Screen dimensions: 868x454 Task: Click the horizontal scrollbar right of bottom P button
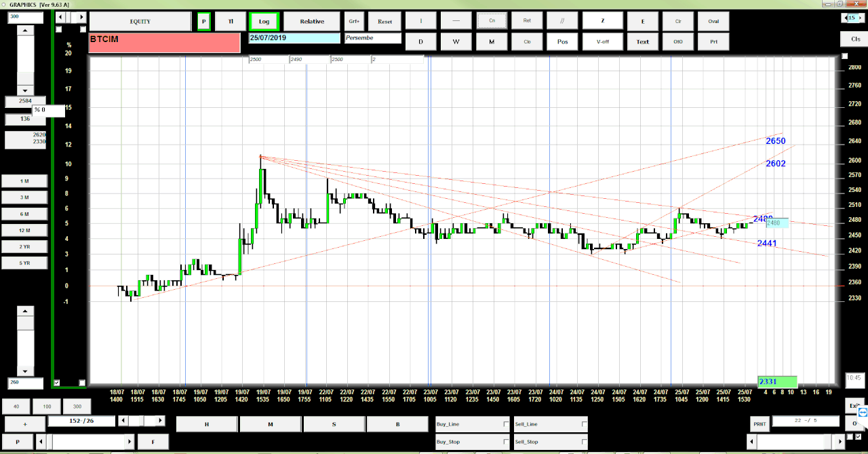85,442
